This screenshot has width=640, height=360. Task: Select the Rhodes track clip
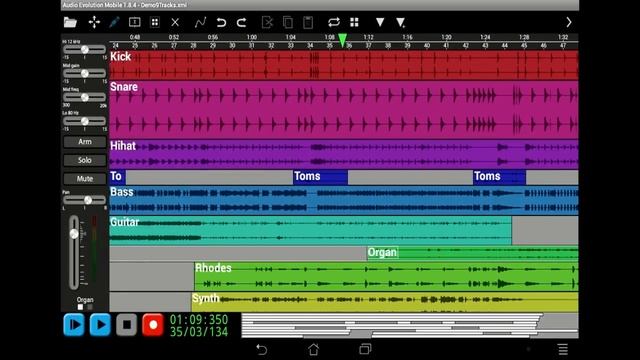386,276
